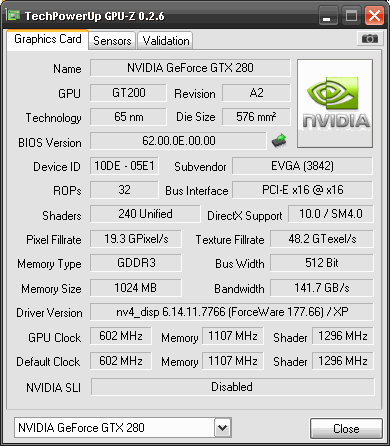The height and width of the screenshot is (446, 390).
Task: Click the Die Size value 576 mm²
Action: point(256,117)
